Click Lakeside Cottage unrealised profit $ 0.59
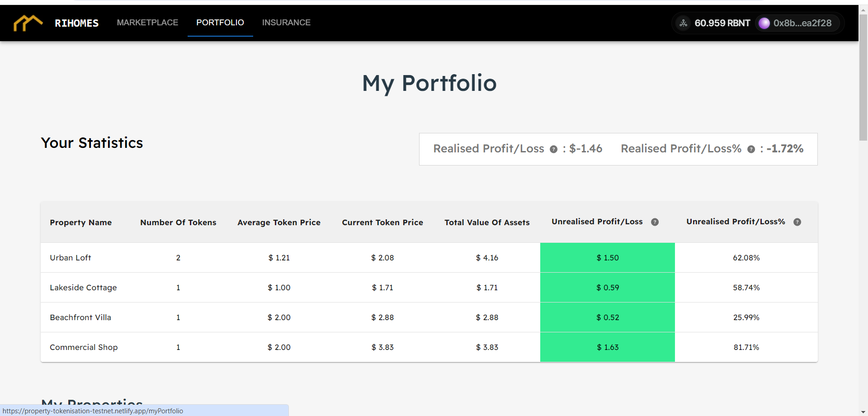This screenshot has width=868, height=416. click(608, 288)
